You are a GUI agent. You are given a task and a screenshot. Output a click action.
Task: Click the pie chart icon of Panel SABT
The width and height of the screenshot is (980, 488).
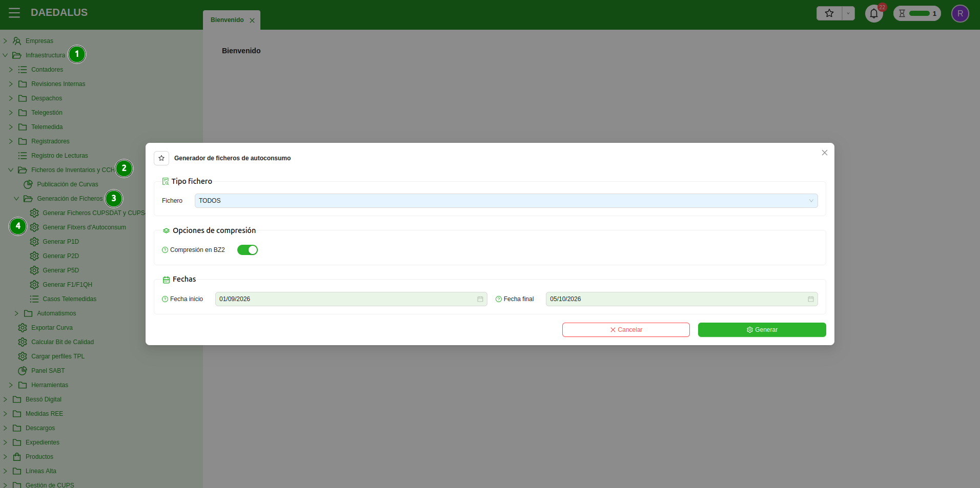23,371
